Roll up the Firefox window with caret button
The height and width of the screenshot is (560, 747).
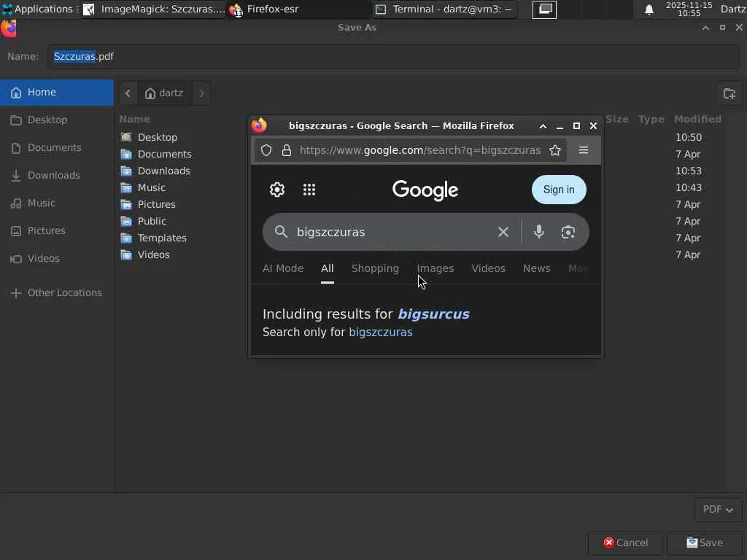pos(543,126)
